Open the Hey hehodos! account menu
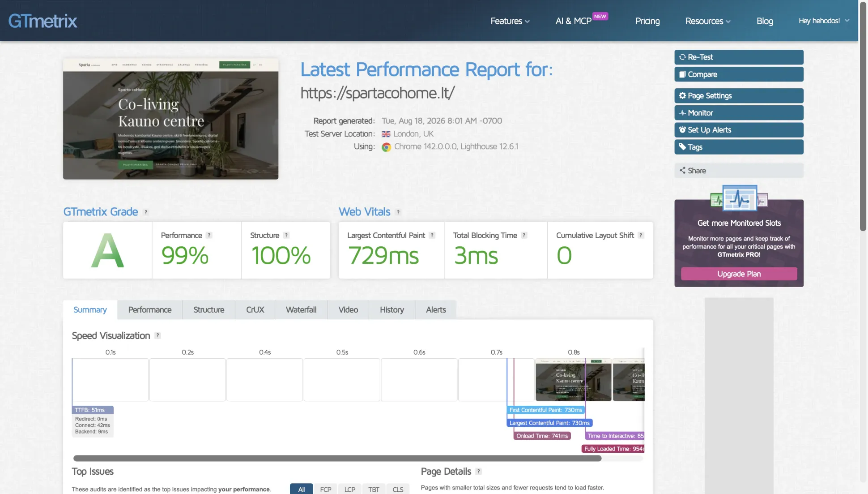868x494 pixels. (824, 21)
